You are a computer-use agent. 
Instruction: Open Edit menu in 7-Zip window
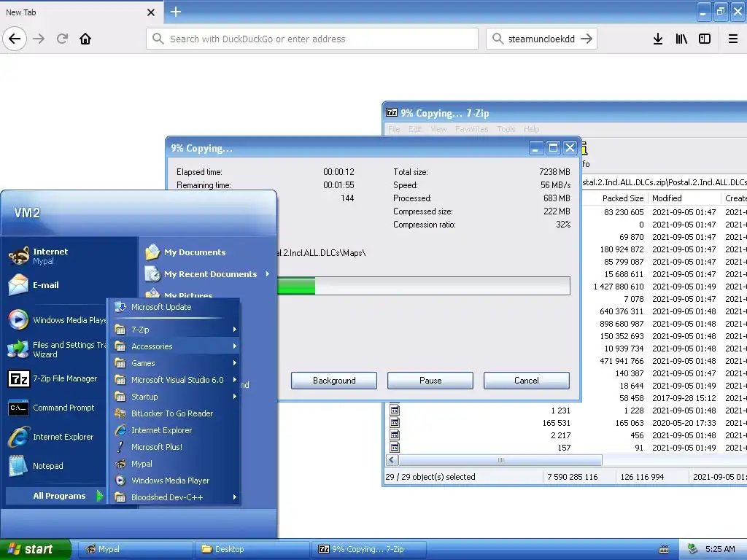[x=415, y=129]
